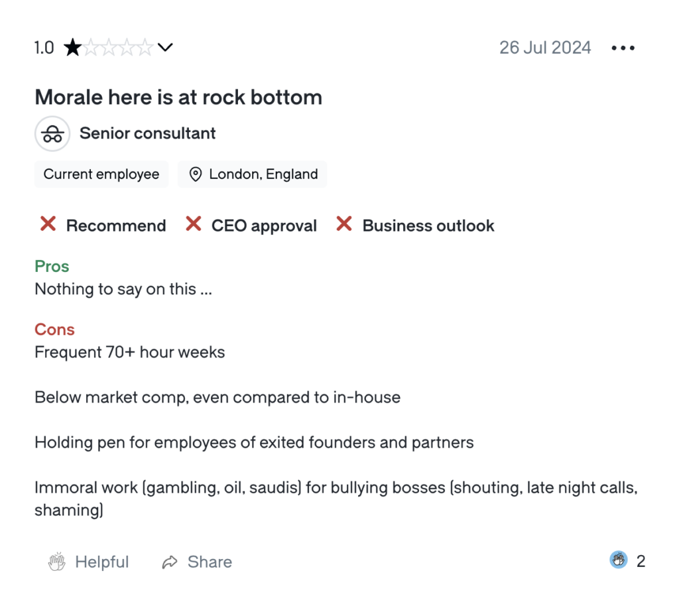The height and width of the screenshot is (616, 679).
Task: Click the red X beside Business outlook
Action: click(x=344, y=224)
